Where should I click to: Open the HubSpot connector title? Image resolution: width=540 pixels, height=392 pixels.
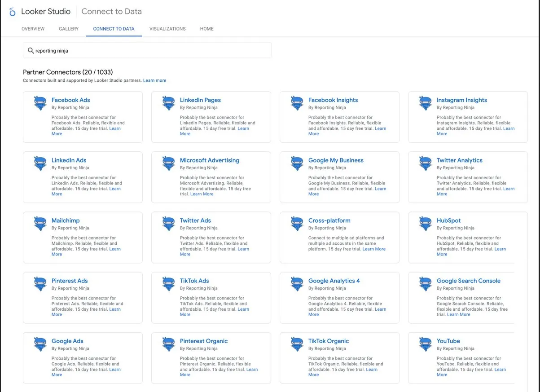coord(449,220)
